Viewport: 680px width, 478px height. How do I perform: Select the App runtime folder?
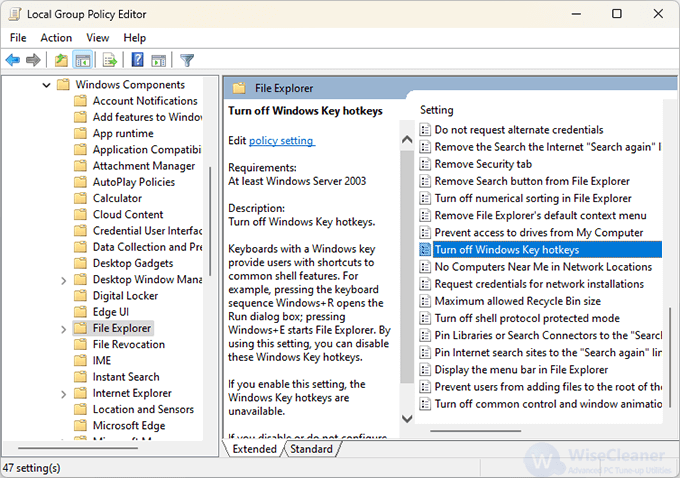[123, 133]
